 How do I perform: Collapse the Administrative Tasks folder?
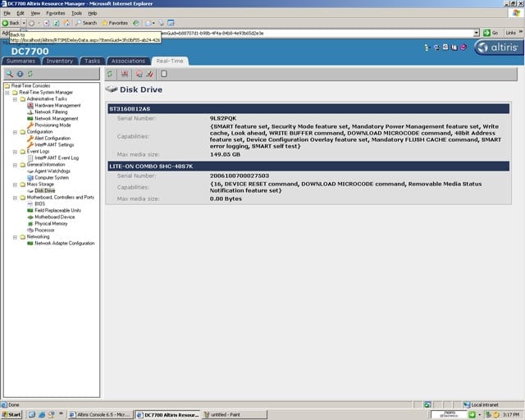pyautogui.click(x=15, y=99)
